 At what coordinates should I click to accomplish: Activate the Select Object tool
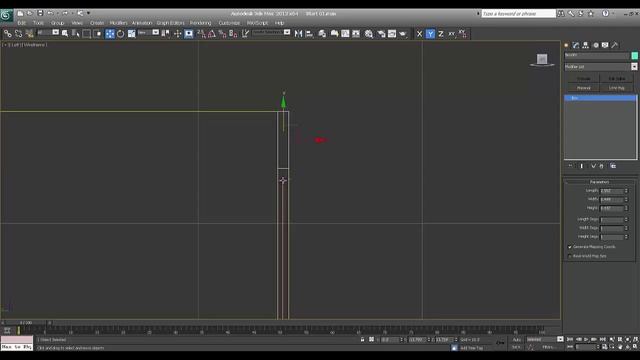click(65, 34)
